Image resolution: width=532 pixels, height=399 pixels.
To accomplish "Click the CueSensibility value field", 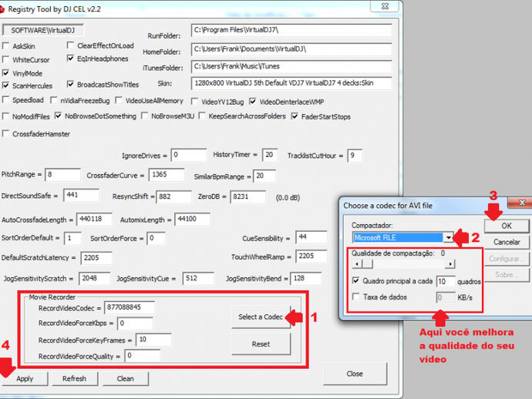I will click(x=311, y=237).
